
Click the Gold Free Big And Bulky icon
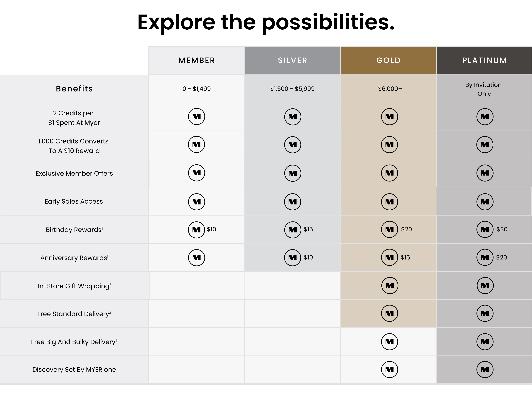click(x=389, y=342)
